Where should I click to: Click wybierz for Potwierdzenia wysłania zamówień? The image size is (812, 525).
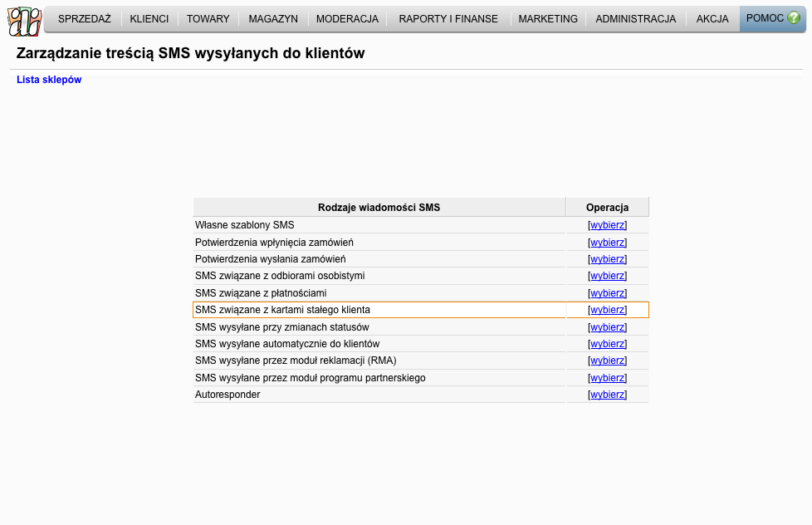pyautogui.click(x=608, y=259)
